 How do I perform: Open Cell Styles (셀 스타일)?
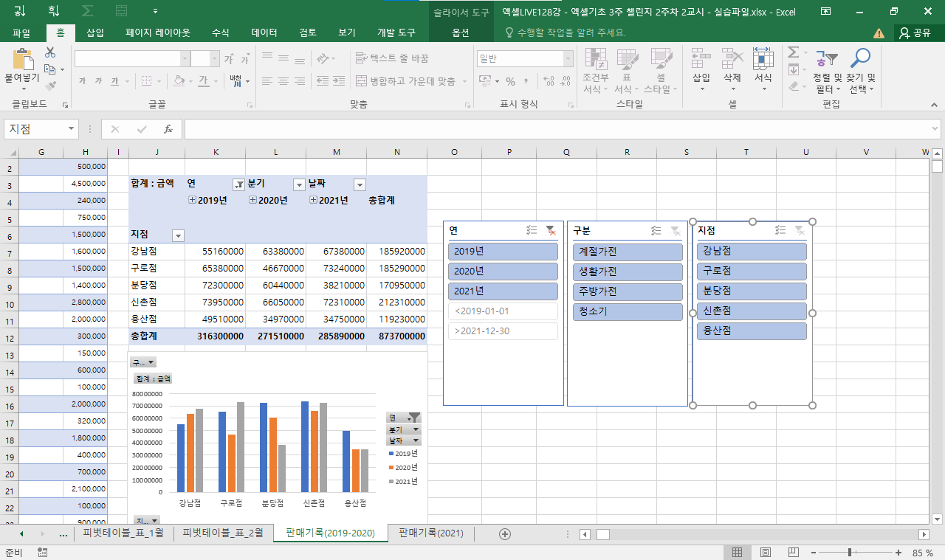click(661, 71)
